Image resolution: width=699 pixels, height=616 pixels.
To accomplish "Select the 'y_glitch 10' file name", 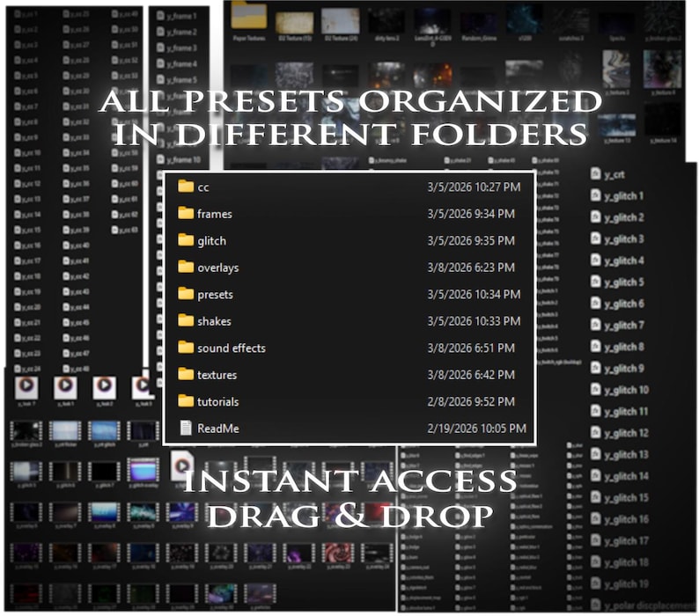I will [x=626, y=391].
